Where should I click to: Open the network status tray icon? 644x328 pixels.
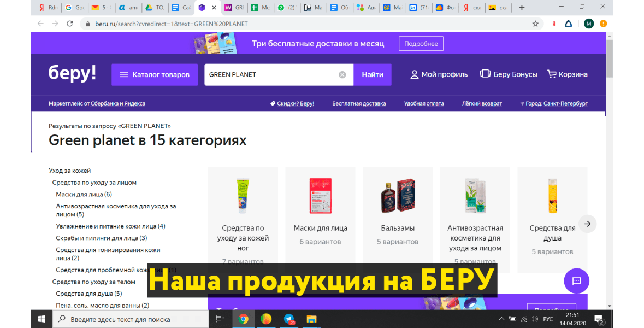click(524, 319)
